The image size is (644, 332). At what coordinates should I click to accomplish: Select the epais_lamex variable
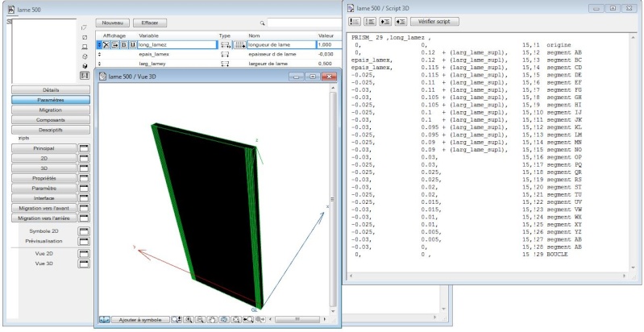154,54
